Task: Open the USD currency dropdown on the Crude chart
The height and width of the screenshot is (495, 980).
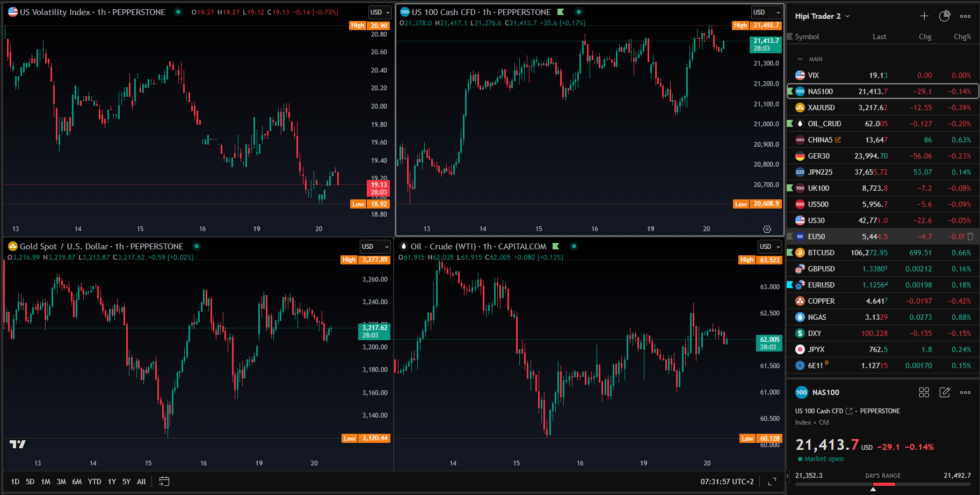Action: click(x=771, y=247)
